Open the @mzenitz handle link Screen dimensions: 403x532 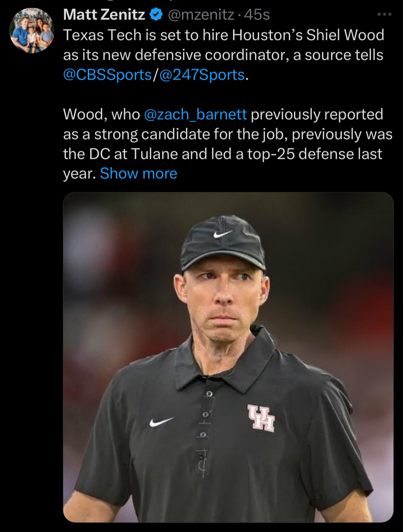coord(201,15)
